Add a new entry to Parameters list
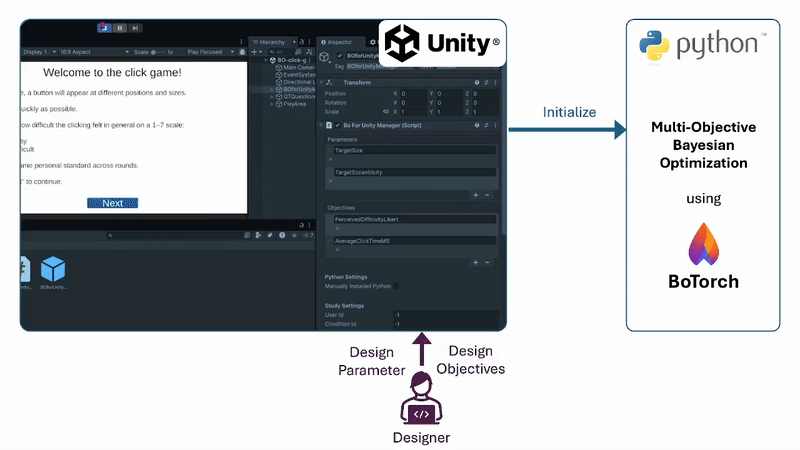The width and height of the screenshot is (800, 450). [x=475, y=195]
